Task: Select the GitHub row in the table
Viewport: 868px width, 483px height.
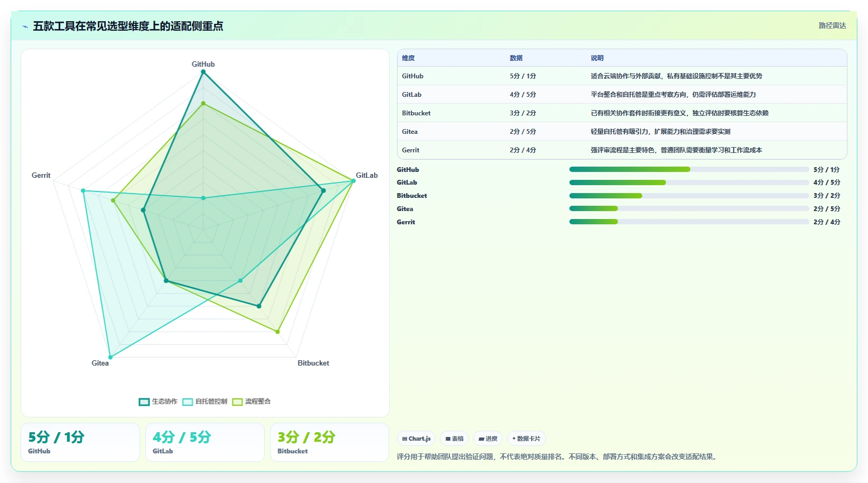Action: point(622,76)
